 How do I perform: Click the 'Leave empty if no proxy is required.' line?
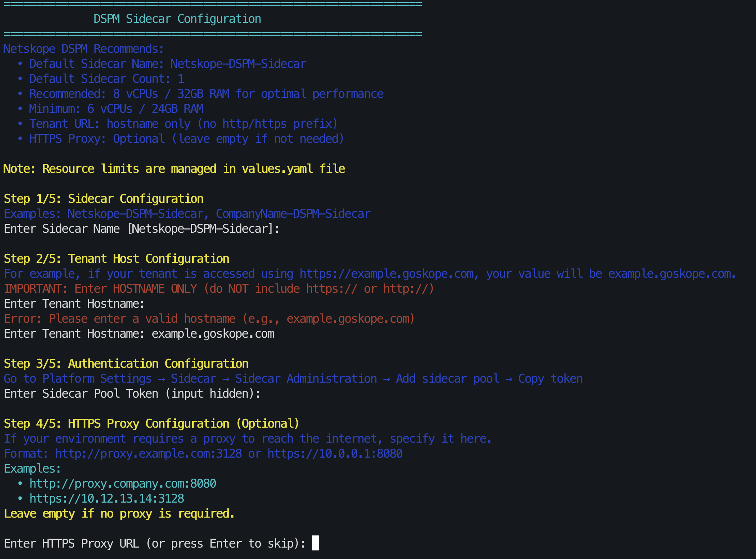pyautogui.click(x=119, y=513)
